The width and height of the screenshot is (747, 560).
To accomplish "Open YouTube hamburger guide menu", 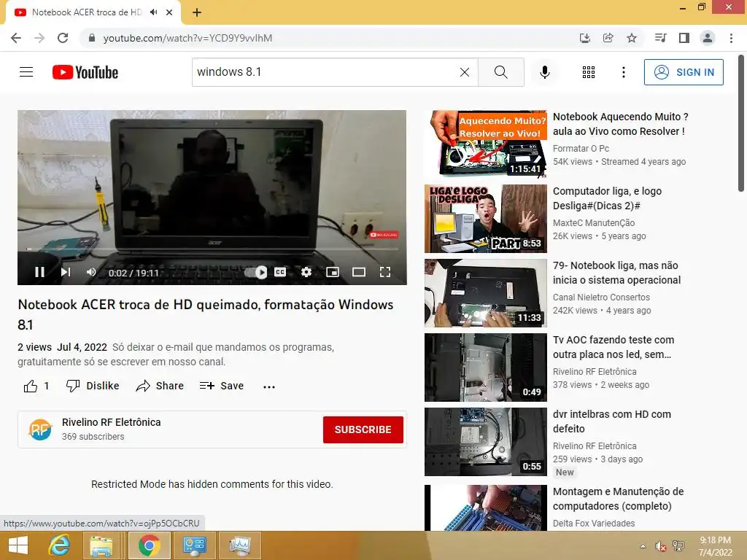I will tap(26, 72).
